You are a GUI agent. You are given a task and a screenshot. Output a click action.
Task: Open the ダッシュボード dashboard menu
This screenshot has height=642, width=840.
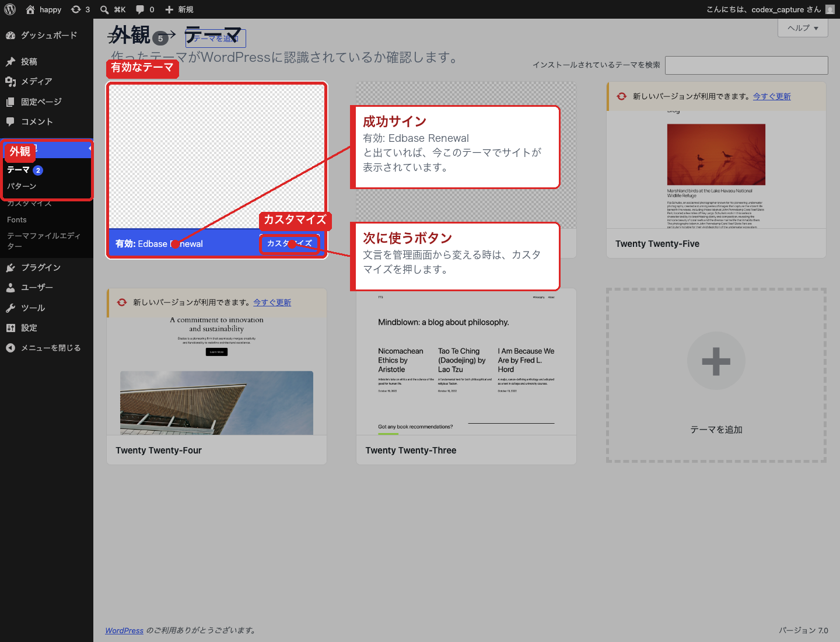coord(47,35)
